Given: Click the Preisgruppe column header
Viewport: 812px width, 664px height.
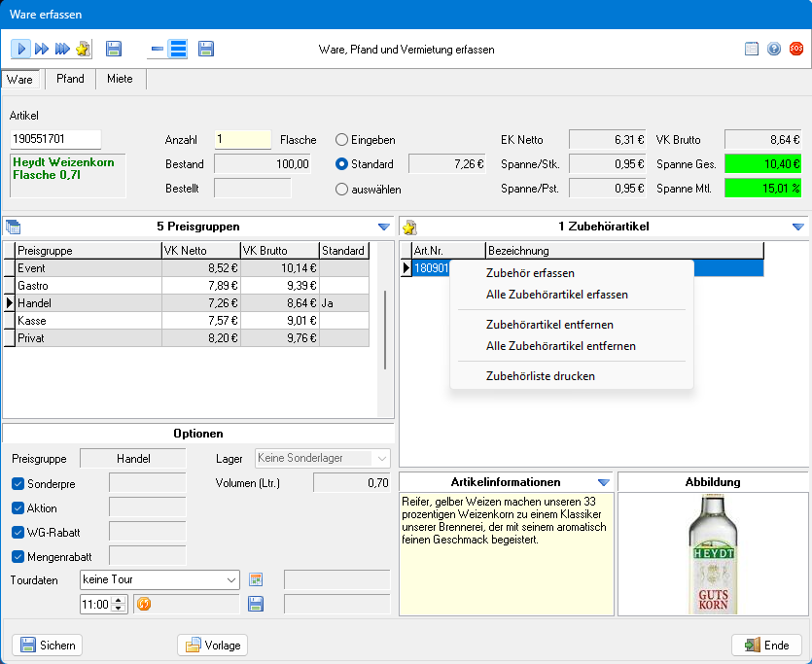Looking at the screenshot, I should (x=88, y=251).
